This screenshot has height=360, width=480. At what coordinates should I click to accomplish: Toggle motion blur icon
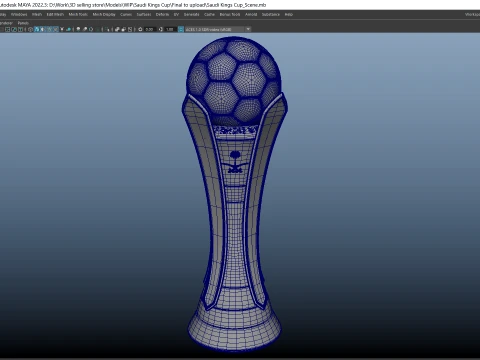tap(85, 29)
